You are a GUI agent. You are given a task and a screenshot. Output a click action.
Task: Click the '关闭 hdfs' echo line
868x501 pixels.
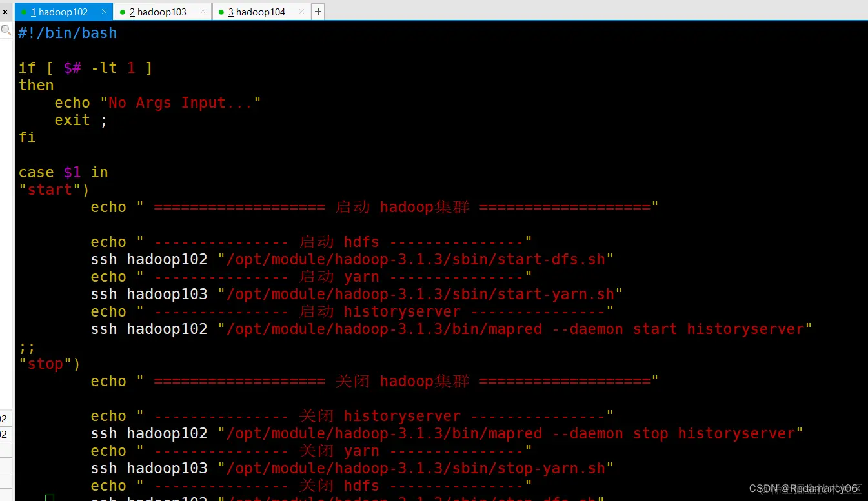tap(311, 486)
